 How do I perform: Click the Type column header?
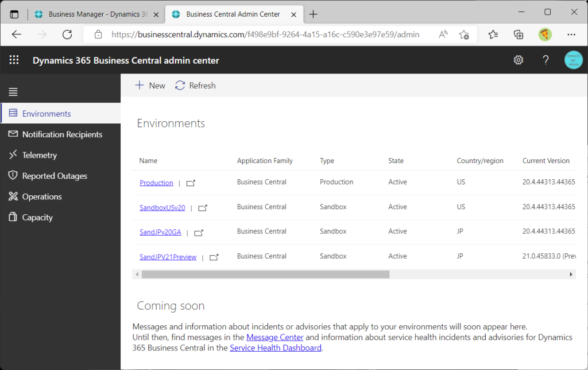327,161
